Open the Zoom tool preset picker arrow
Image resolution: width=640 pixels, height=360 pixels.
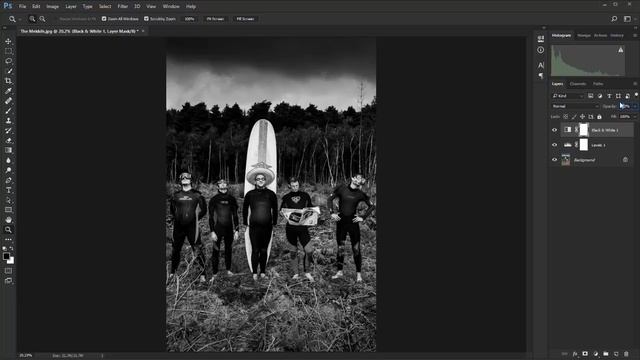(x=20, y=19)
